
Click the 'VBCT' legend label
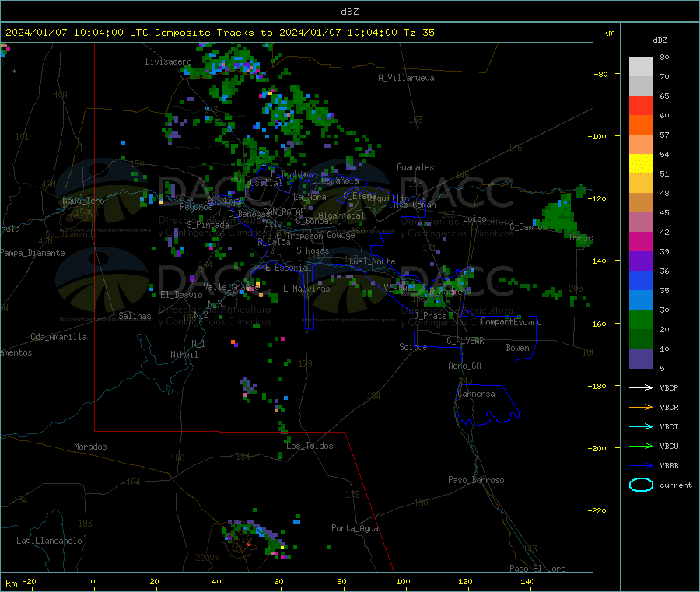tap(669, 427)
